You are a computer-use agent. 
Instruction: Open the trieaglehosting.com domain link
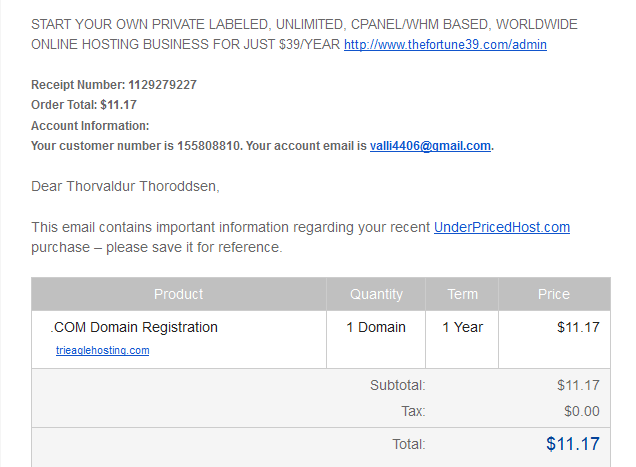(x=103, y=350)
